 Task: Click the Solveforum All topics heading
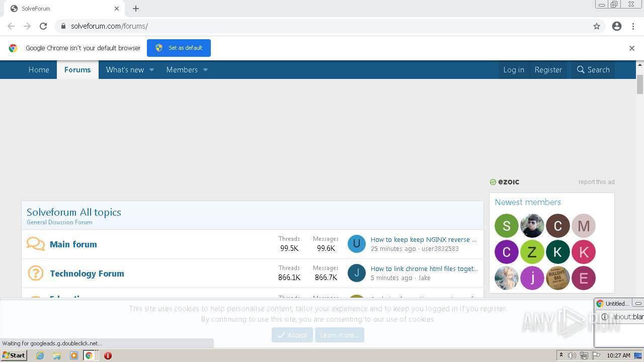(x=74, y=212)
